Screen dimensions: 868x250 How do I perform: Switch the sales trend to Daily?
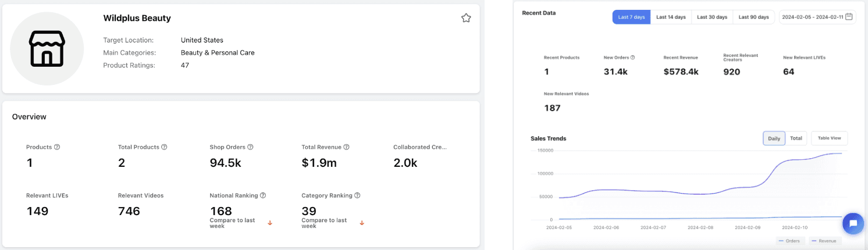click(x=774, y=138)
